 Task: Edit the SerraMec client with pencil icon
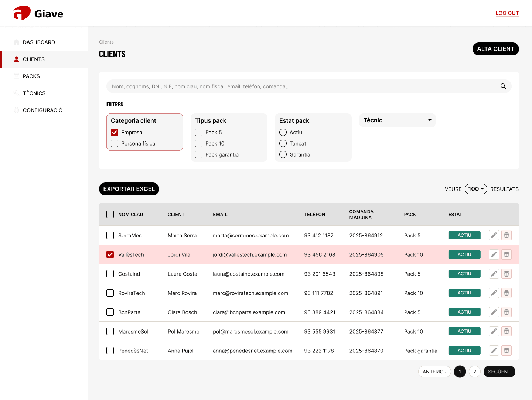494,235
